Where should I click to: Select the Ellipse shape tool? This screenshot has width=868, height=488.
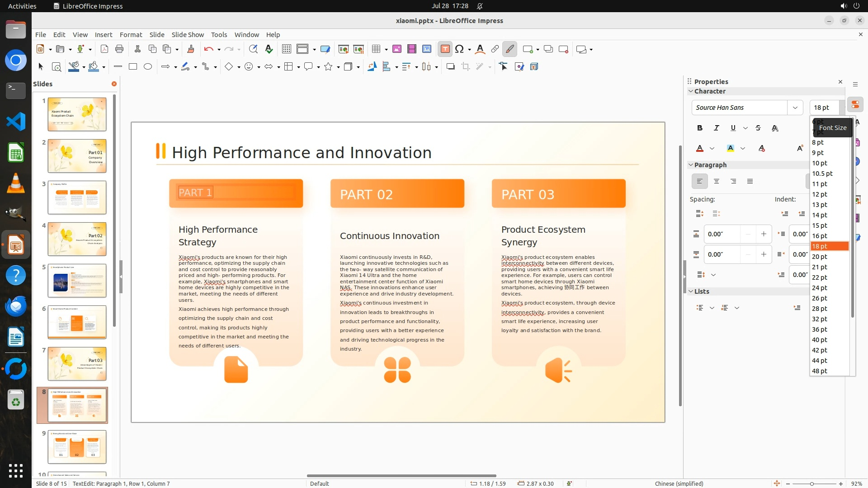click(148, 67)
